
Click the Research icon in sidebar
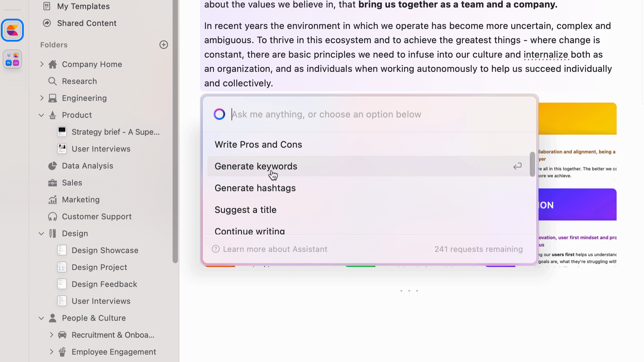coord(52,81)
